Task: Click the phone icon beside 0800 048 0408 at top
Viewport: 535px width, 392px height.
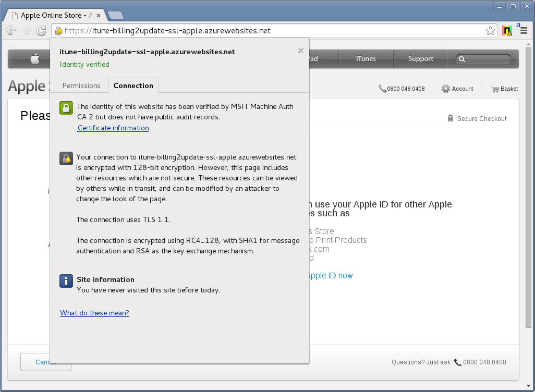Action: coord(382,89)
